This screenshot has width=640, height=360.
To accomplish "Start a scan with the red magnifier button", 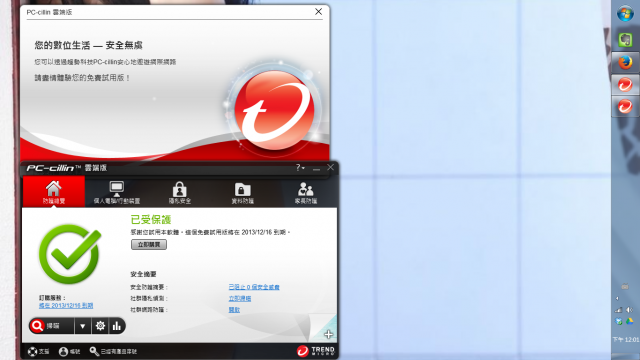I will click(x=51, y=326).
